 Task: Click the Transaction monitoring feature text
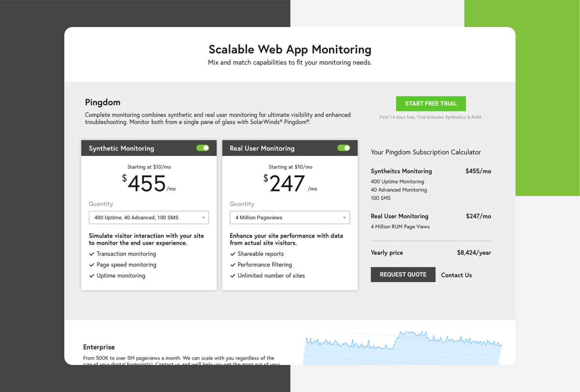coord(126,254)
